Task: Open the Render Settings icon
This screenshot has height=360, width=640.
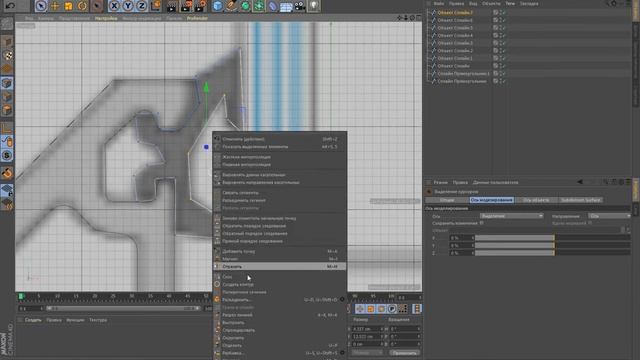Action: pos(200,6)
